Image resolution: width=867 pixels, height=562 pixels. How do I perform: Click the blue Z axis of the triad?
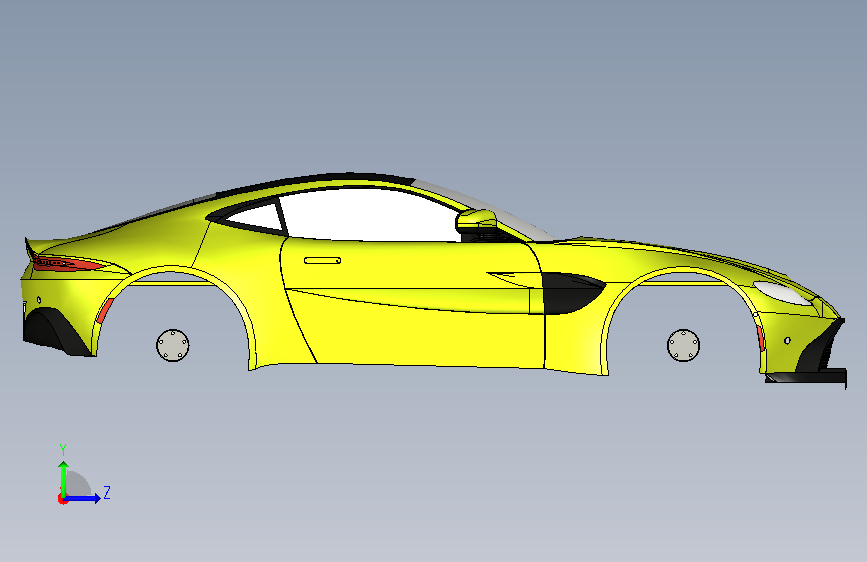[83, 498]
